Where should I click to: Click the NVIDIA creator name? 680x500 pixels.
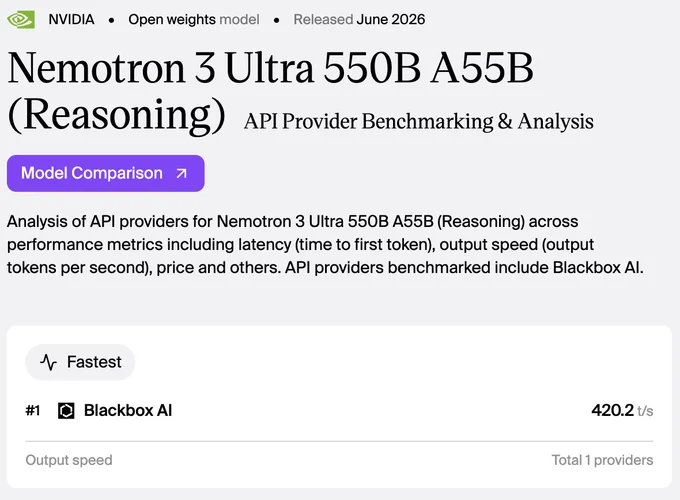71,20
